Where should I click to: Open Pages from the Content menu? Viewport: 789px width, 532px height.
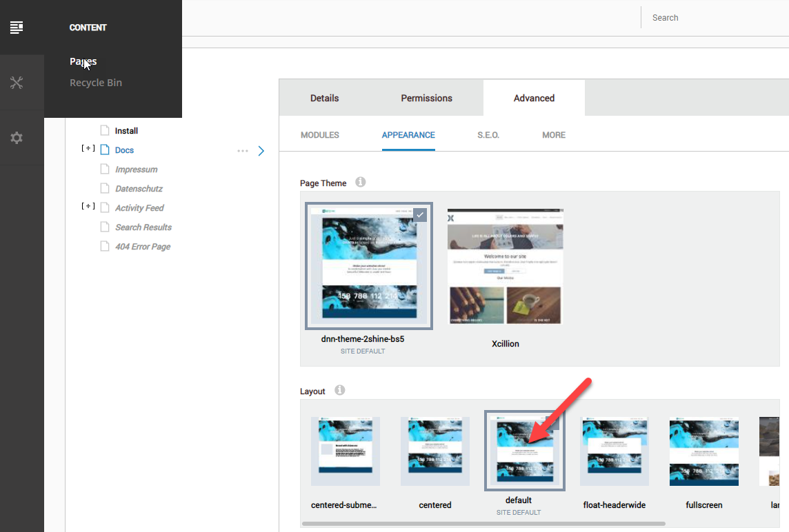(x=83, y=61)
